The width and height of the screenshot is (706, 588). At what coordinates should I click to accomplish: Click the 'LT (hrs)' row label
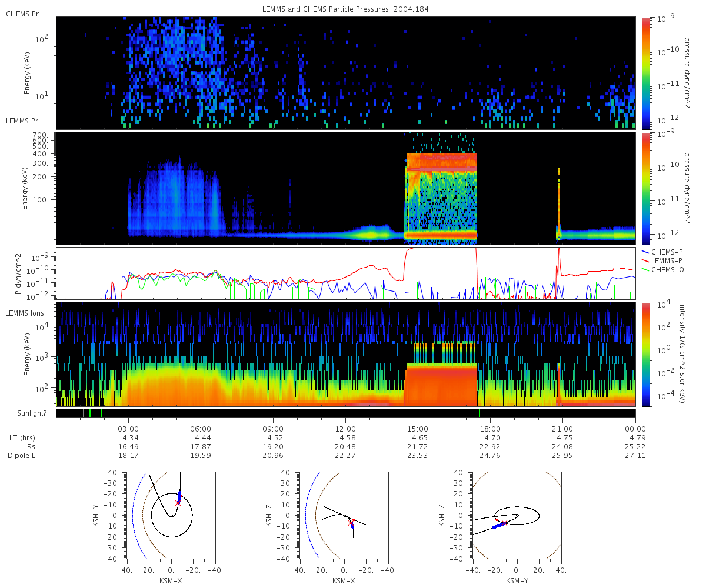[22, 438]
